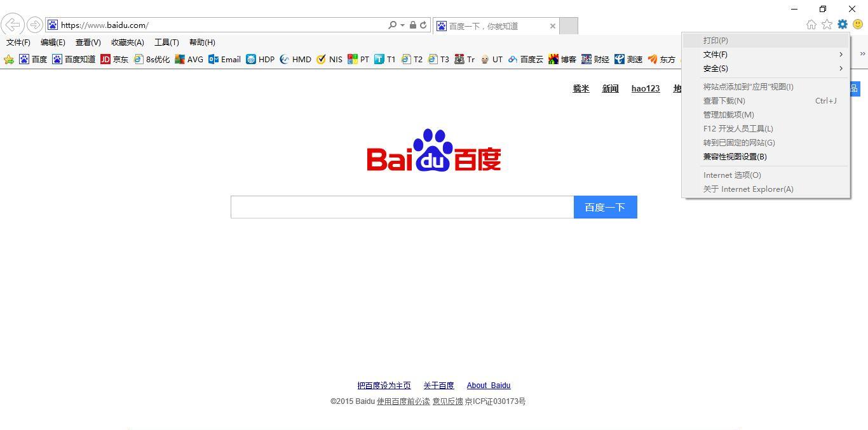This screenshot has height=430, width=868.
Task: Close the 百度一下，你就知道 tab
Action: [x=553, y=26]
